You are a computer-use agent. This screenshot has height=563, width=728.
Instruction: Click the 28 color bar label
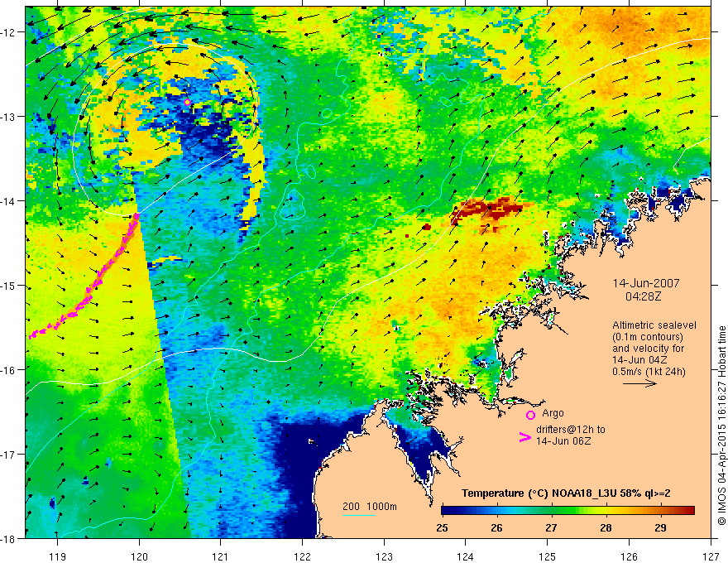point(606,527)
